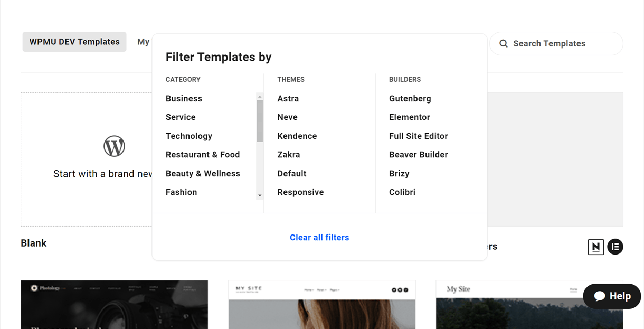Filter by Beaver Builder

418,155
